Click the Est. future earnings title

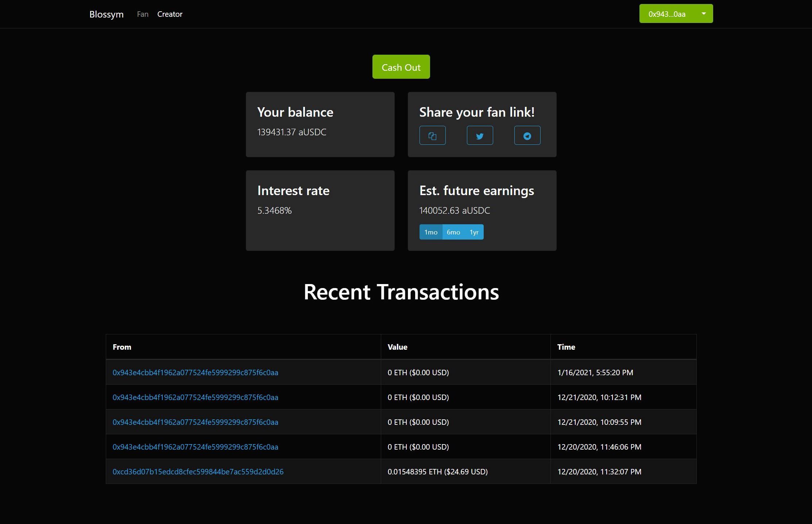[476, 190]
